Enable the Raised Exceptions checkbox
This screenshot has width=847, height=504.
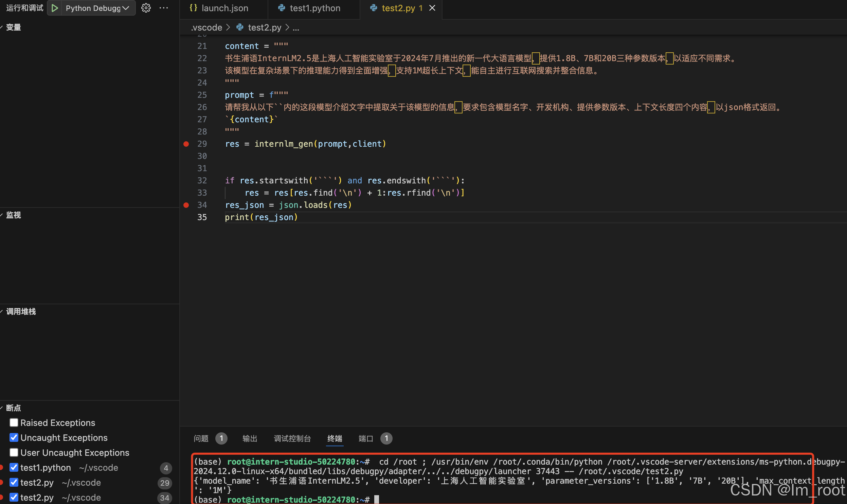click(x=14, y=422)
